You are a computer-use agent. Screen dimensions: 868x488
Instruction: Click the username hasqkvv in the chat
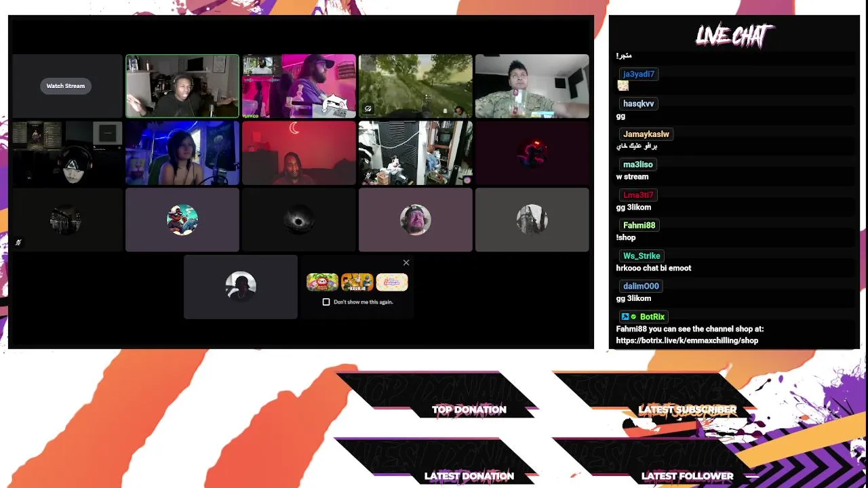pyautogui.click(x=639, y=104)
